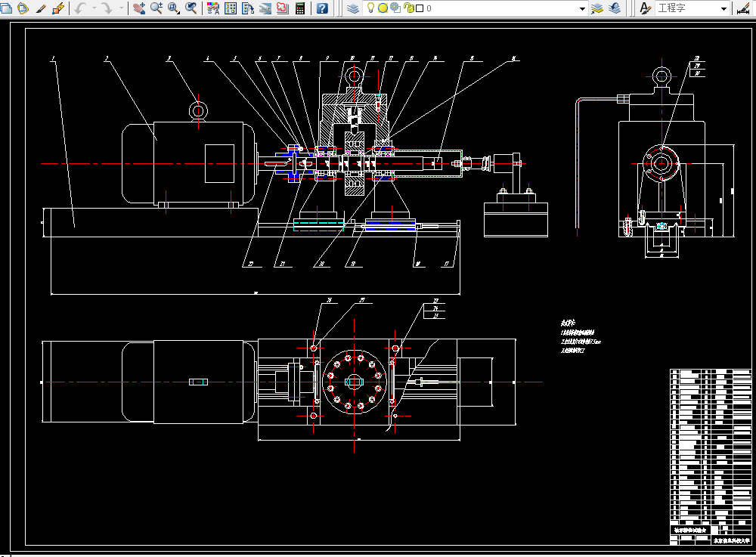This screenshot has width=756, height=557.
Task: Select the Pan hand tool
Action: (138, 8)
